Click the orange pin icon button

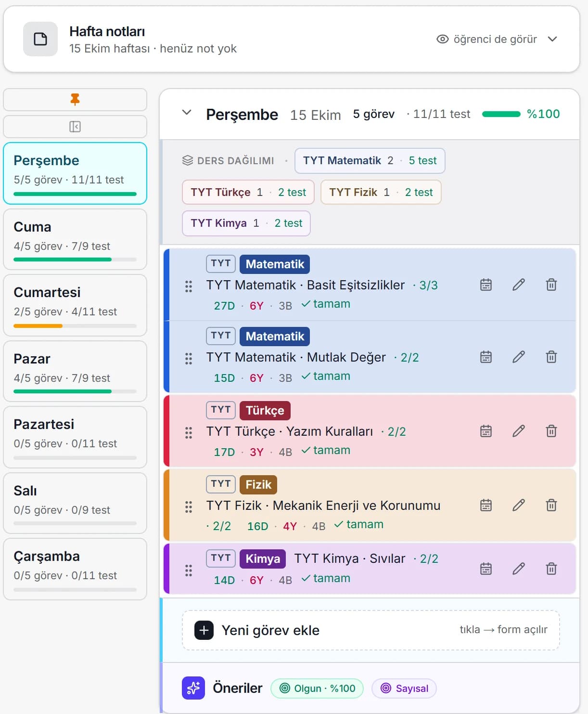pos(75,100)
